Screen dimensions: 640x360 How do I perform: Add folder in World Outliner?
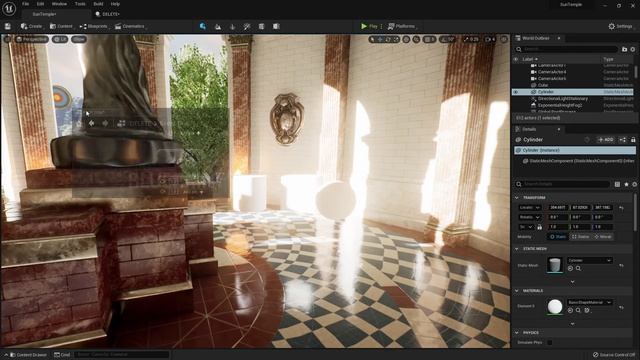coord(624,49)
